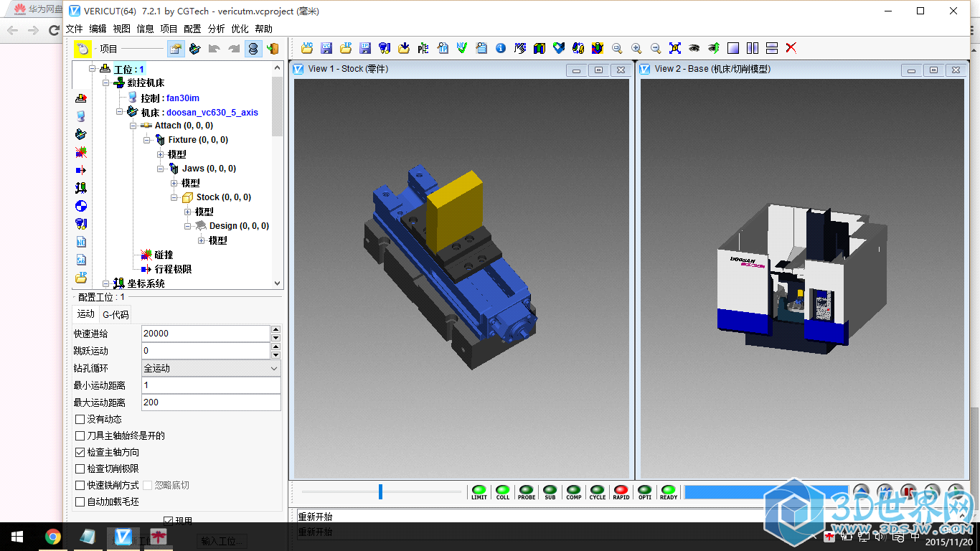The image size is (980, 551).
Task: Increase 快速进给 value with up arrow
Action: (x=275, y=329)
